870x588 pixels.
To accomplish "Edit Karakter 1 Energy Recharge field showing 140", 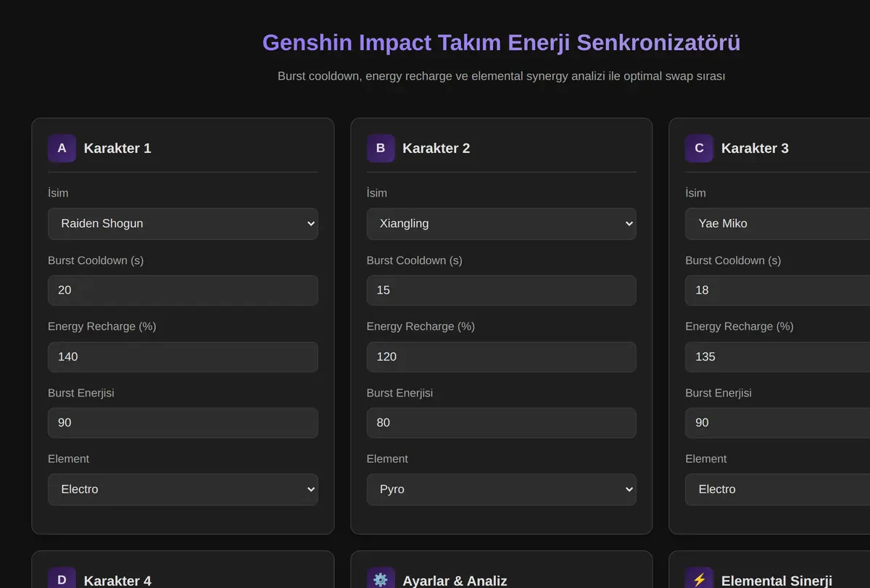I will pyautogui.click(x=183, y=357).
